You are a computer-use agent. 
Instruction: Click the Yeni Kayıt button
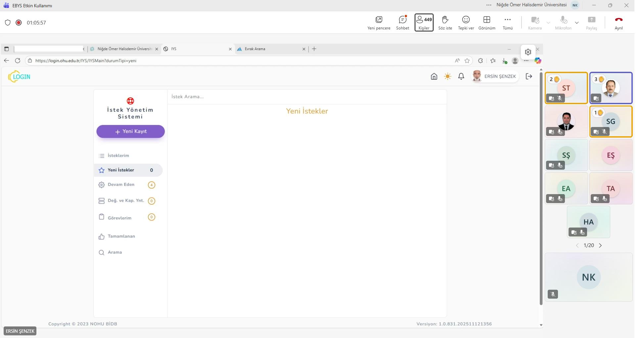click(130, 131)
